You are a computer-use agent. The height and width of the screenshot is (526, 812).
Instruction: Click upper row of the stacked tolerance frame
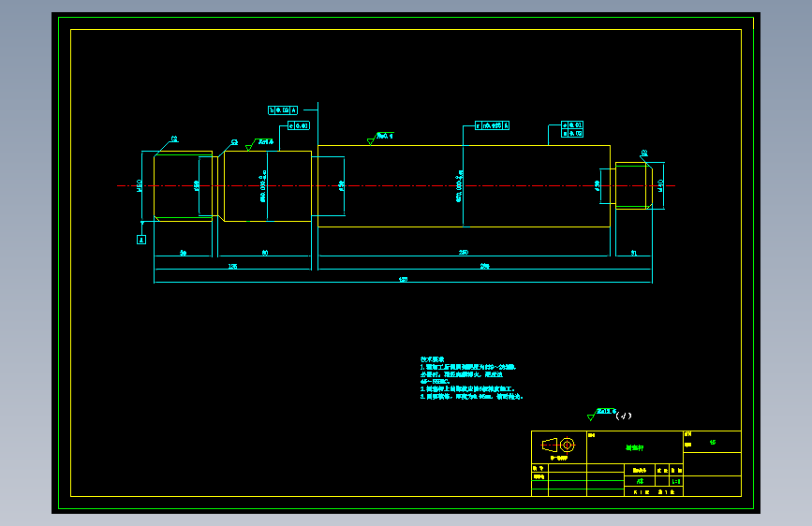572,124
